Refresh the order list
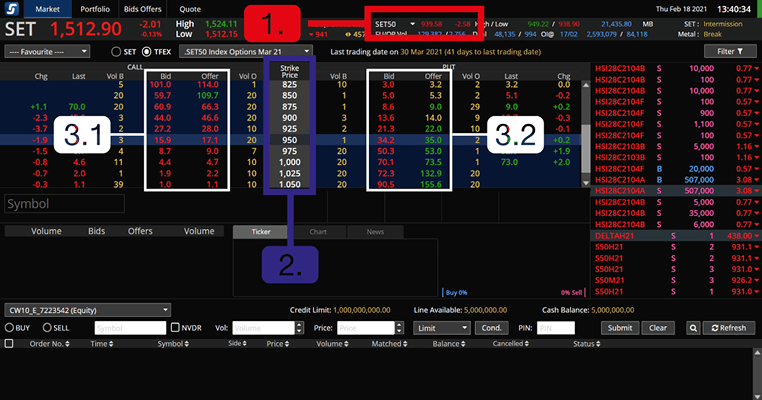Viewport: 762px width, 400px height. click(728, 327)
